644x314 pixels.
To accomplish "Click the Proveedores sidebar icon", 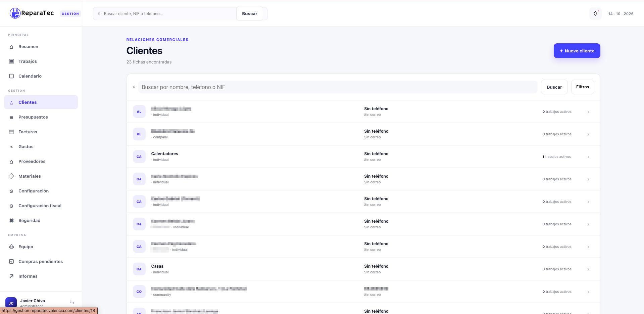I will click(11, 162).
